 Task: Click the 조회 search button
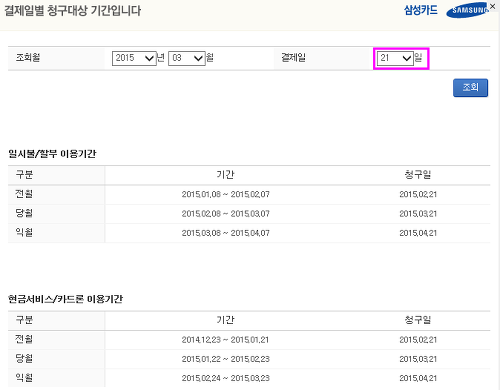470,88
